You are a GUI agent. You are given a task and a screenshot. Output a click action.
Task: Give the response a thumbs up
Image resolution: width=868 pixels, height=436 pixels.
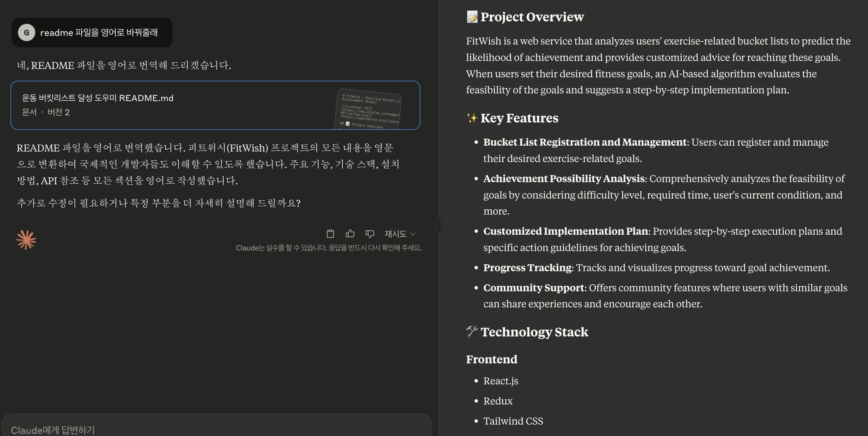[x=350, y=233]
